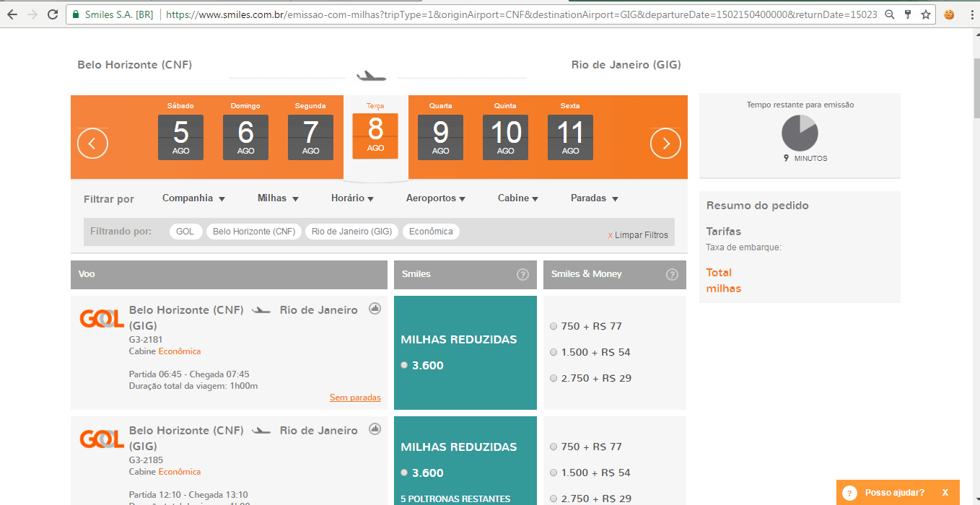Select 1.500 + R$ 54 for G3-2185
Image resolution: width=980 pixels, height=505 pixels.
pyautogui.click(x=554, y=473)
